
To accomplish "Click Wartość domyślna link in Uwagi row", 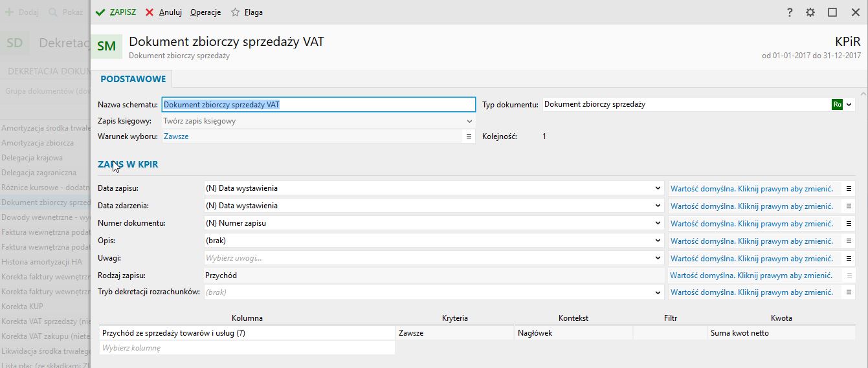I will coord(751,258).
